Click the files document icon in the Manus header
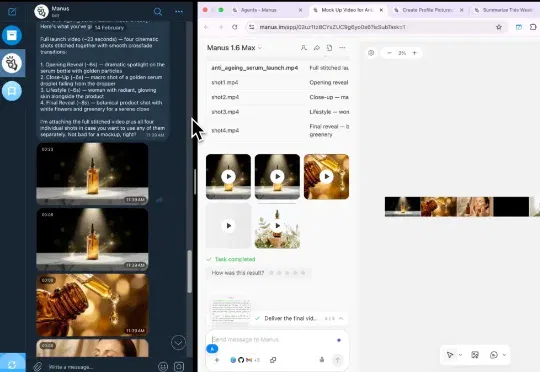The height and width of the screenshot is (372, 540). click(x=329, y=48)
